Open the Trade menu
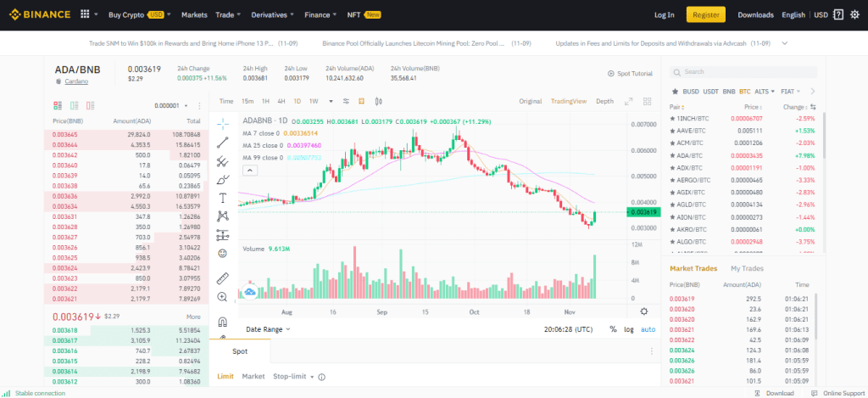This screenshot has width=868, height=398. point(228,15)
